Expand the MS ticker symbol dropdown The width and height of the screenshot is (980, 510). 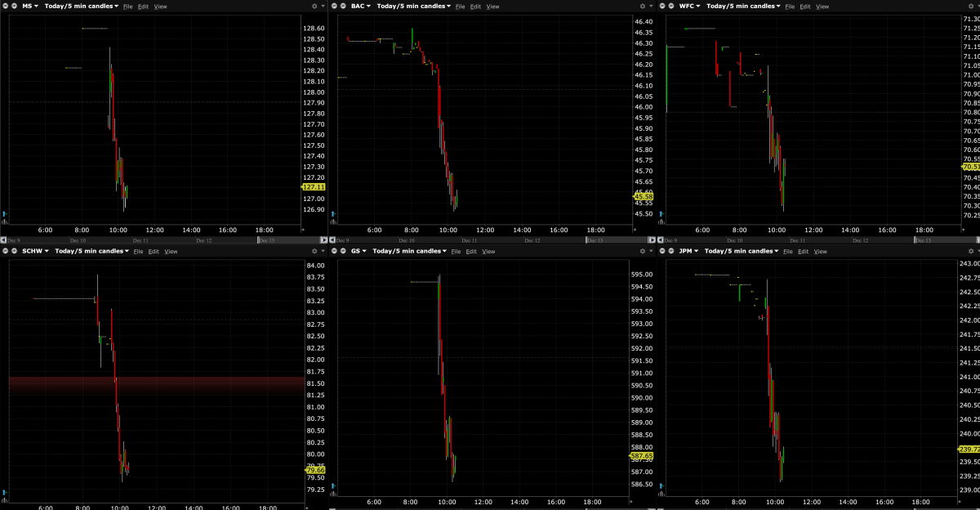(31, 6)
